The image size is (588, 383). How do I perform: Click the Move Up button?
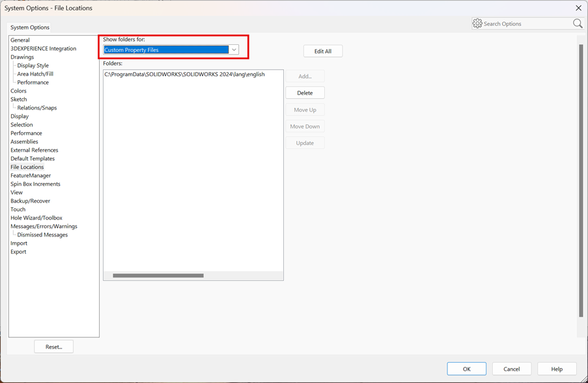tap(305, 110)
